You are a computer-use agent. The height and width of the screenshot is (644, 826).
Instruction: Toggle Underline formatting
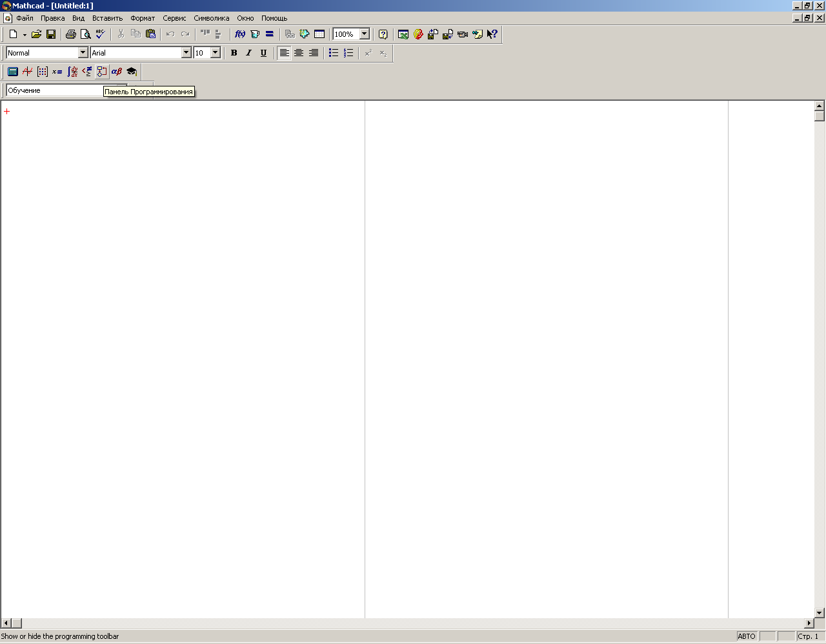[263, 53]
